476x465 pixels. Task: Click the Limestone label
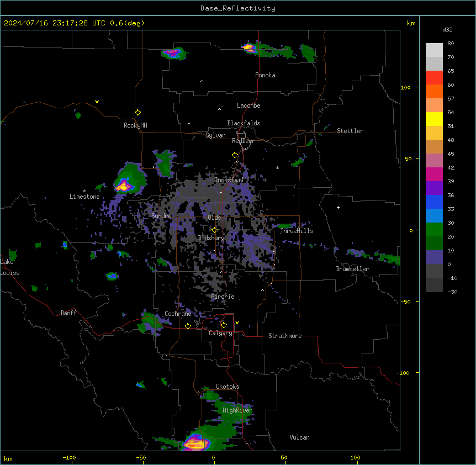click(x=84, y=197)
